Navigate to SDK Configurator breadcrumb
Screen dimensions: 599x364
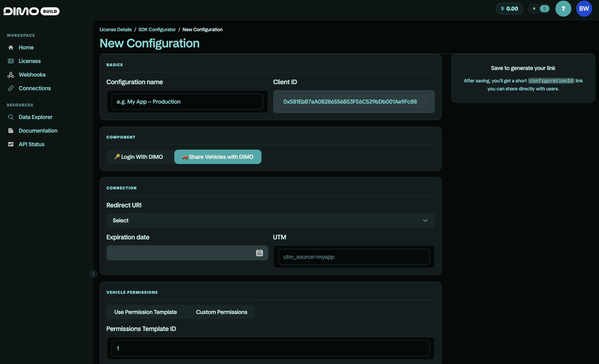[157, 29]
